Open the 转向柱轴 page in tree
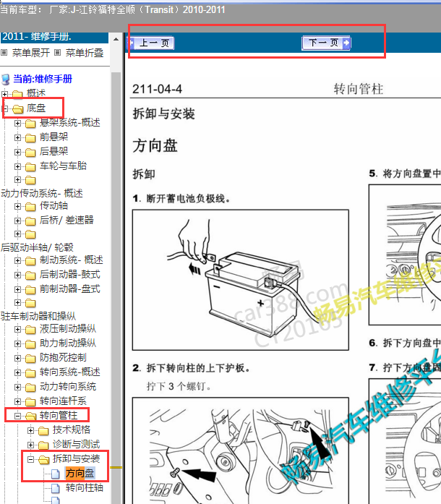 coord(84,487)
